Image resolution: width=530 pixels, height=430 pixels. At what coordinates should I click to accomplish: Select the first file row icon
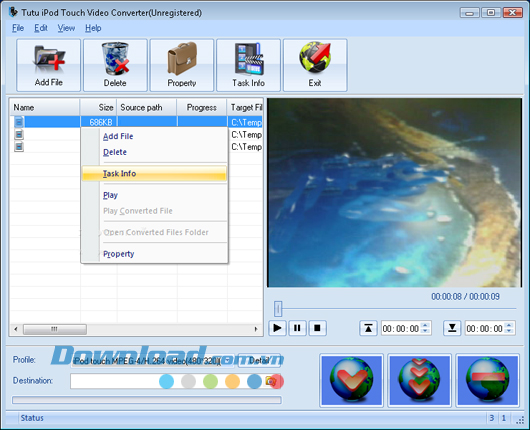coord(19,122)
